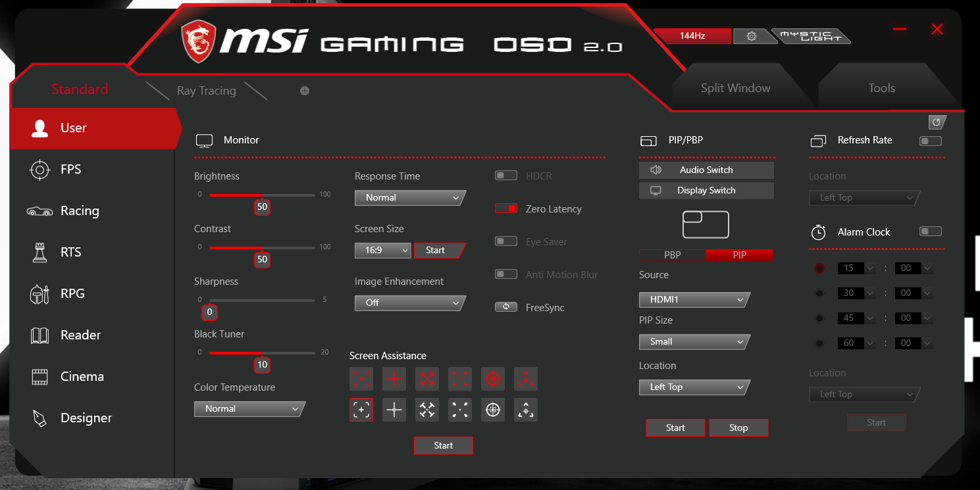Select the RPG mode in sidebar
This screenshot has width=980, height=490.
pos(92,294)
